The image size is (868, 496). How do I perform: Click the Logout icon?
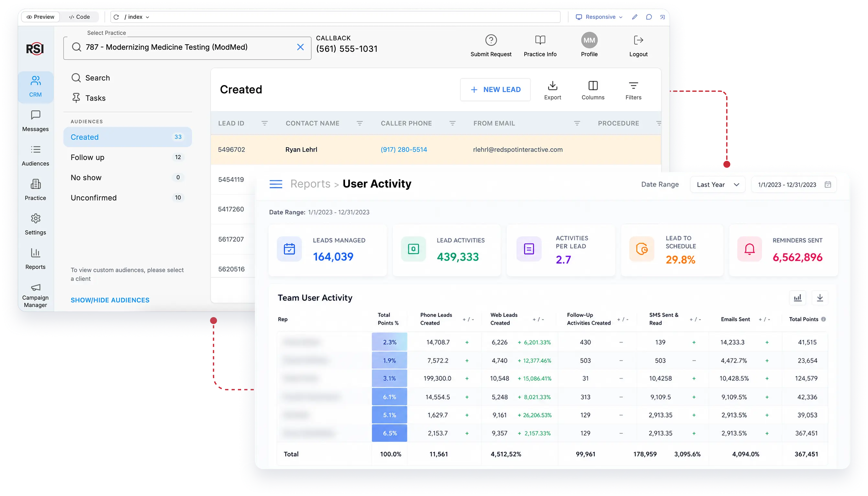pyautogui.click(x=638, y=40)
